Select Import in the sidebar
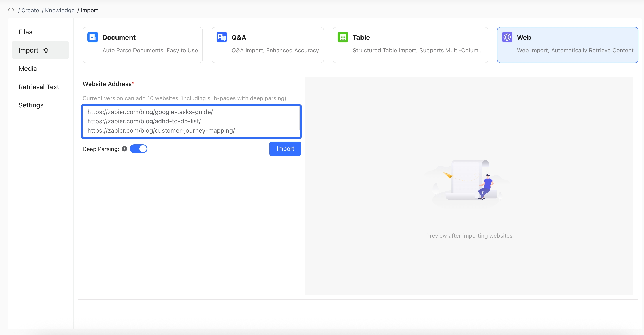Image resolution: width=644 pixels, height=335 pixels. click(x=40, y=50)
